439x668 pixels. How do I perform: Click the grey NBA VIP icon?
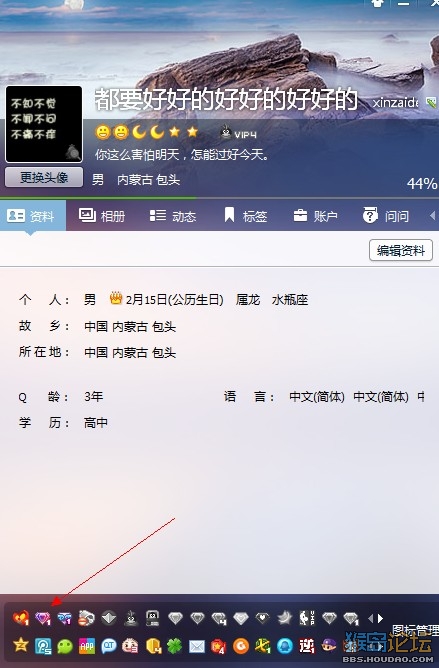point(307,617)
